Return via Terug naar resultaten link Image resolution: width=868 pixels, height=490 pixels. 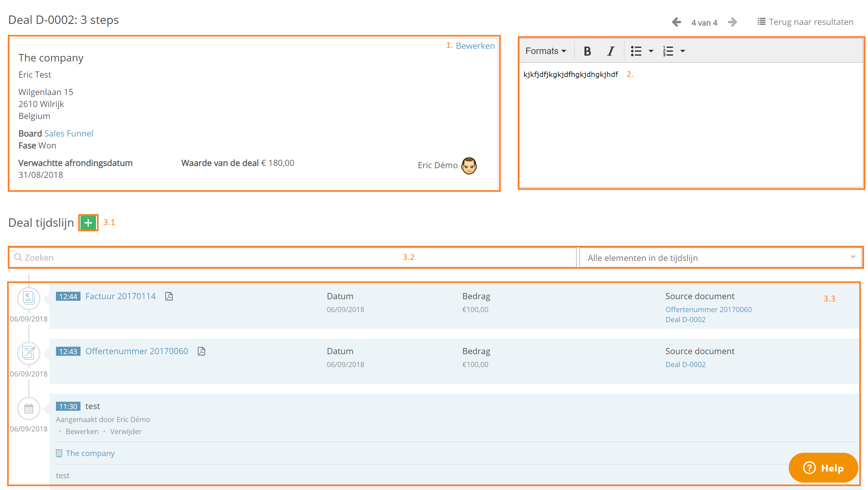click(x=811, y=22)
